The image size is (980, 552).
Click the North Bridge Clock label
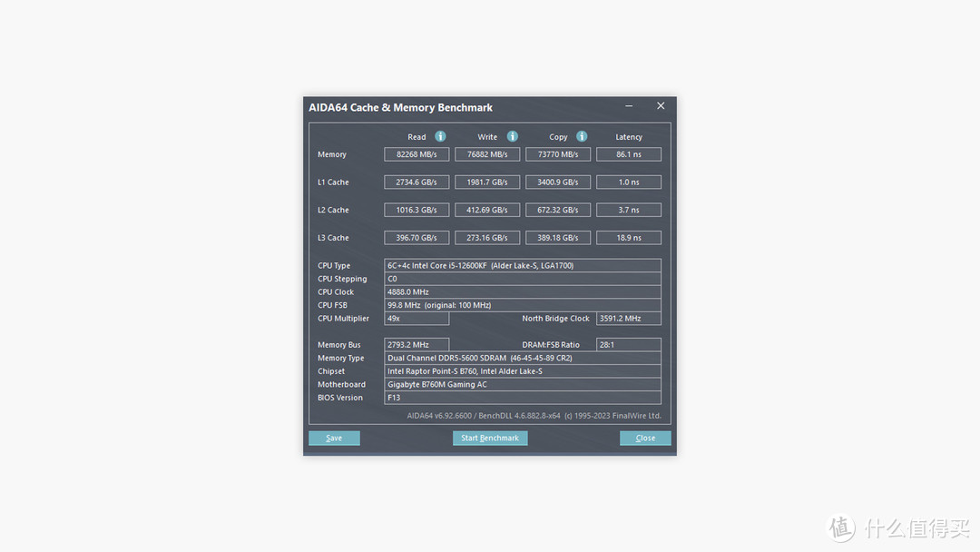click(555, 318)
